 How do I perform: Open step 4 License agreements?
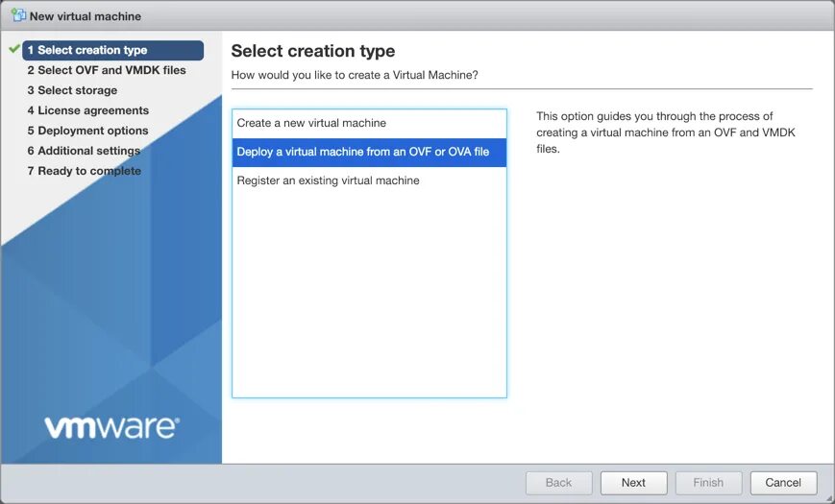(87, 110)
